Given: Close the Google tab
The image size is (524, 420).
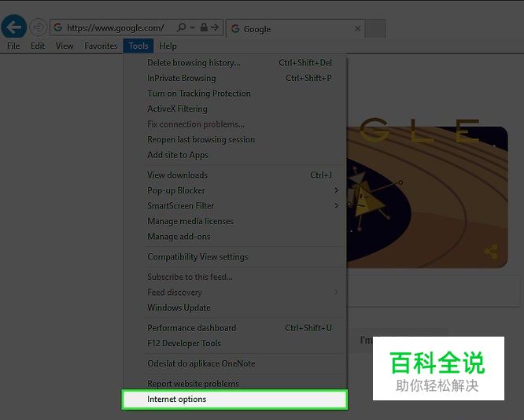Looking at the screenshot, I should coord(357,29).
